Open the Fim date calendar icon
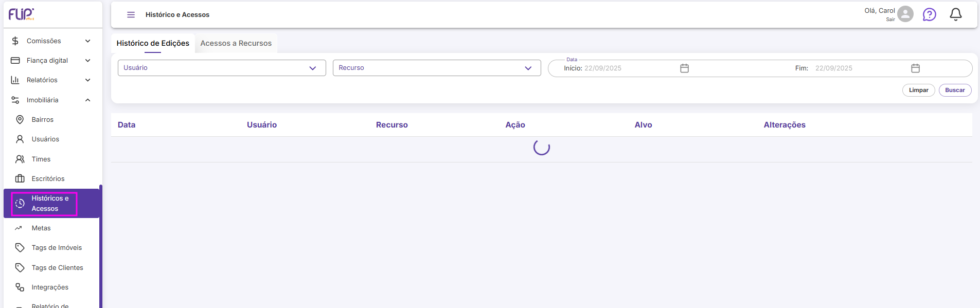Viewport: 980px width, 308px height. pos(916,68)
